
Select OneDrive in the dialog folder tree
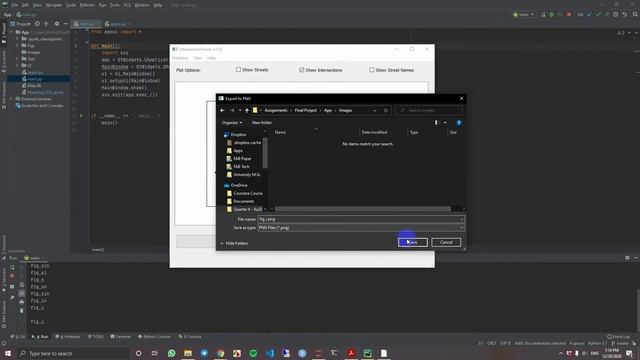(x=239, y=185)
